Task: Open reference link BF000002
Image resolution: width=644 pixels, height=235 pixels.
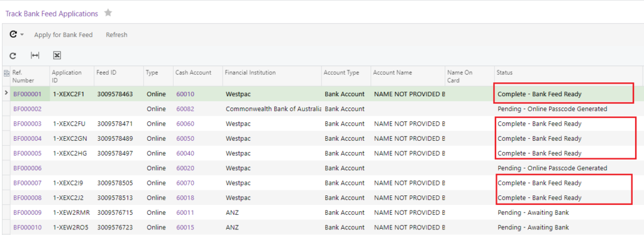Action: (x=28, y=109)
